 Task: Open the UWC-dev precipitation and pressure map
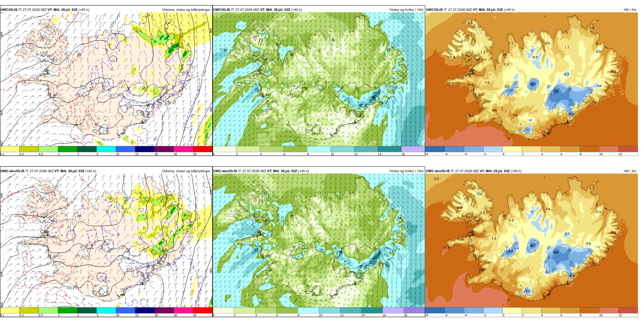(106, 240)
